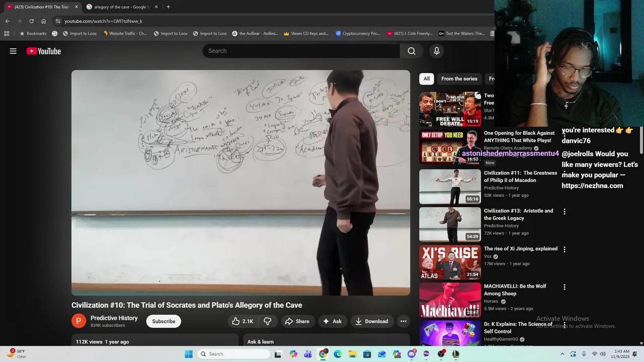Go to the YouTube home logo
Image resolution: width=644 pixels, height=362 pixels.
pyautogui.click(x=44, y=51)
